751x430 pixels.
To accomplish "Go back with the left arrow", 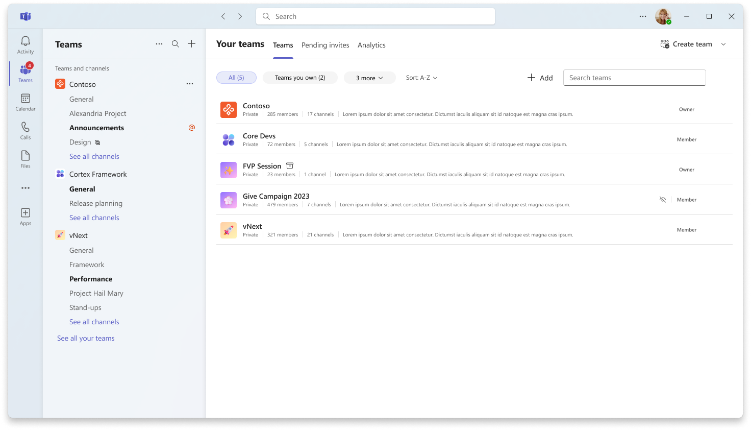I will pos(223,16).
